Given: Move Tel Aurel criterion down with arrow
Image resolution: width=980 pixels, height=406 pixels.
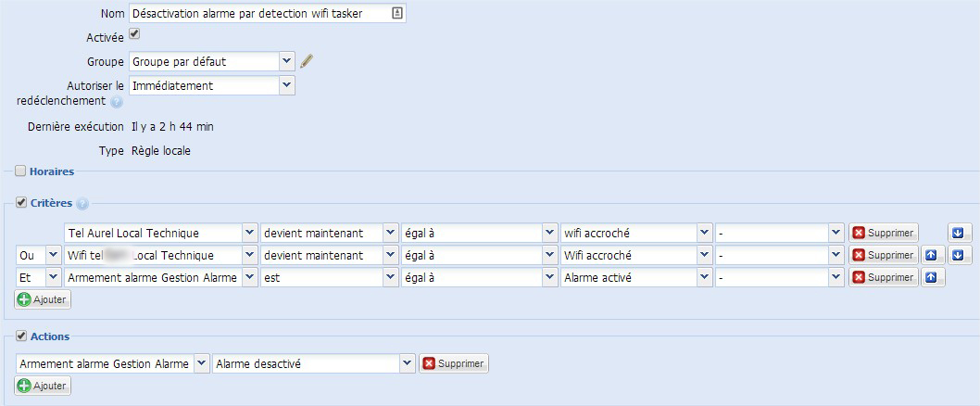Looking at the screenshot, I should coord(960,234).
